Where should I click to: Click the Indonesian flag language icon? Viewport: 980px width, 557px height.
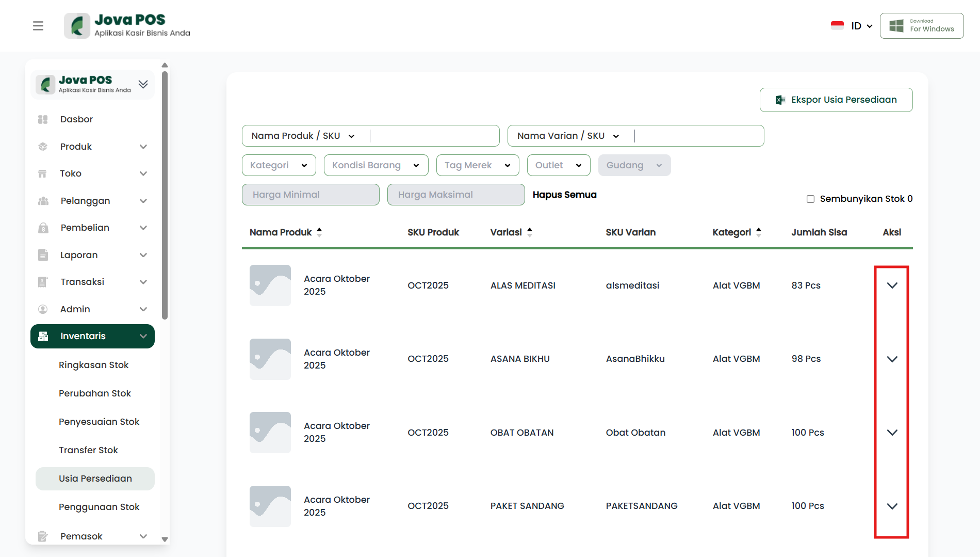[x=837, y=26]
